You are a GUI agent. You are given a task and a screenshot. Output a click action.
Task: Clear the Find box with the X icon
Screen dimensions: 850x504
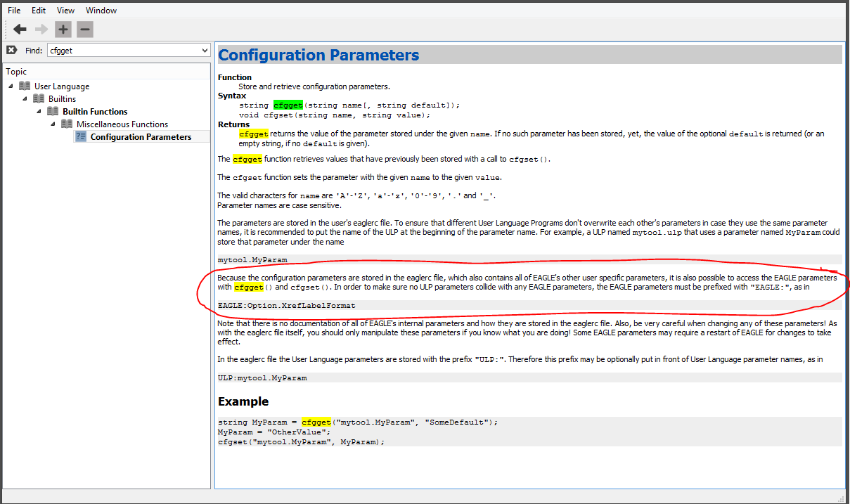[x=11, y=50]
